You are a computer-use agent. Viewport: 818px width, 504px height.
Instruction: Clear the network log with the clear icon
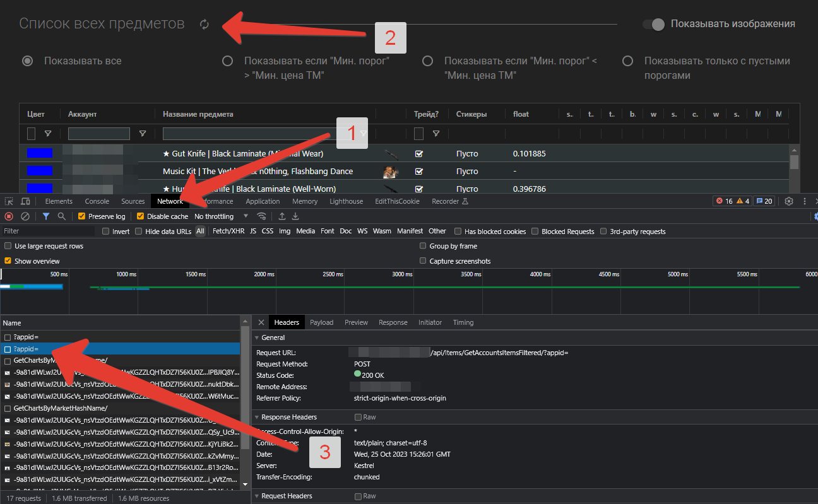pyautogui.click(x=25, y=216)
